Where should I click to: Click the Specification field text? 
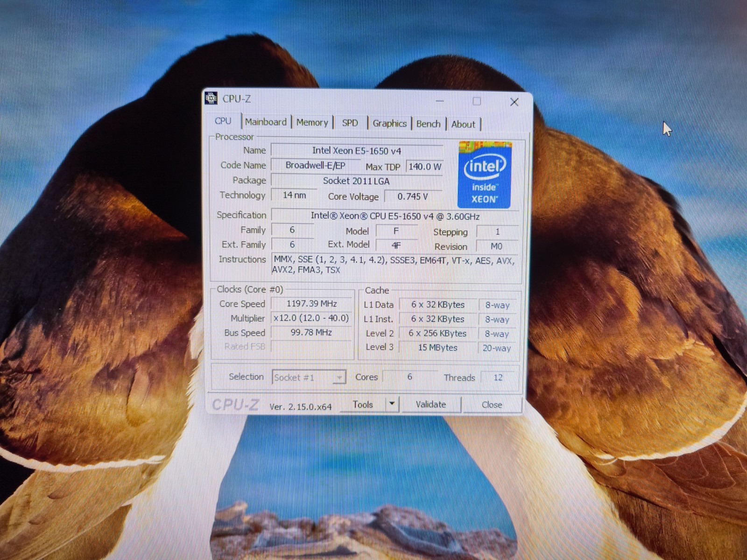[x=395, y=216]
